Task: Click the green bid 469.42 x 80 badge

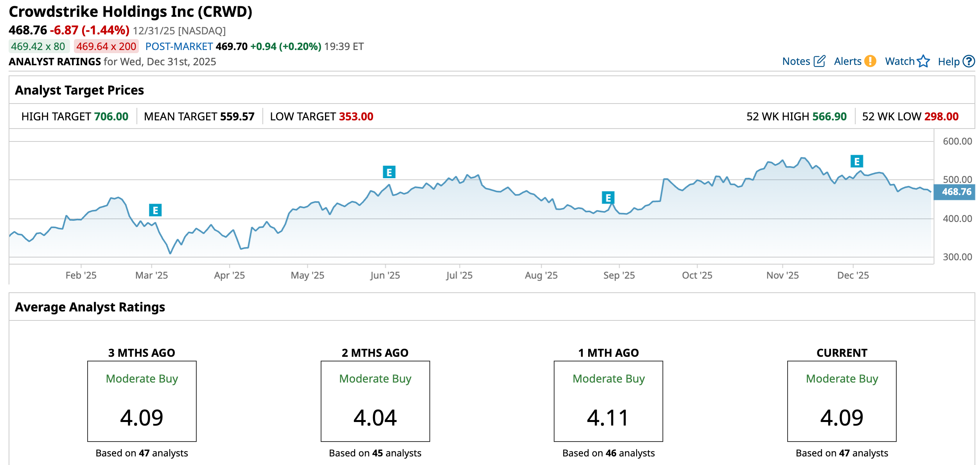Action: [x=38, y=46]
